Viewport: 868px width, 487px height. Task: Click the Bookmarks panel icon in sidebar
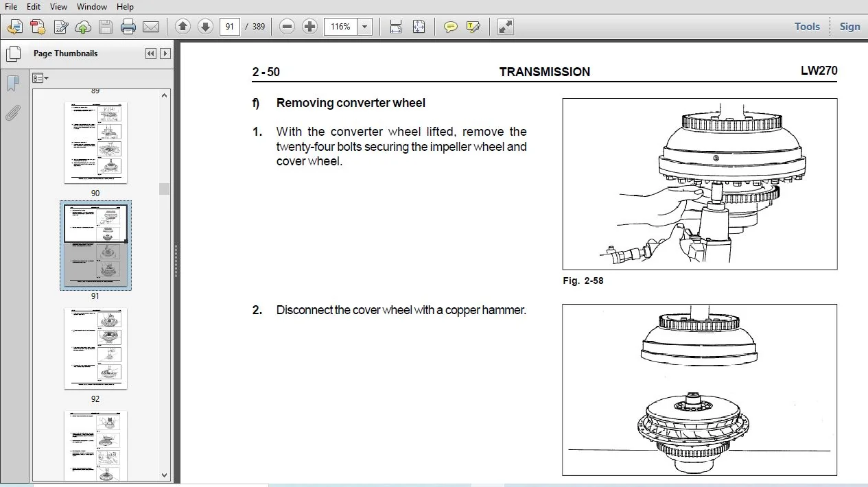pyautogui.click(x=12, y=84)
